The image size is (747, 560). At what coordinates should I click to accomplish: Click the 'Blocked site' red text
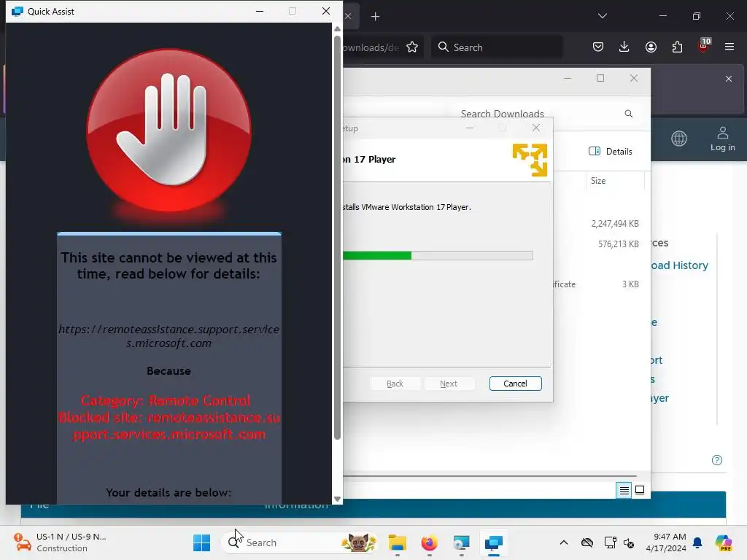click(169, 426)
